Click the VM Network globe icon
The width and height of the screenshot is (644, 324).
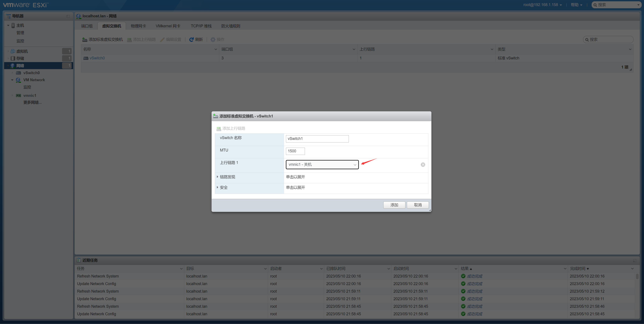(18, 80)
